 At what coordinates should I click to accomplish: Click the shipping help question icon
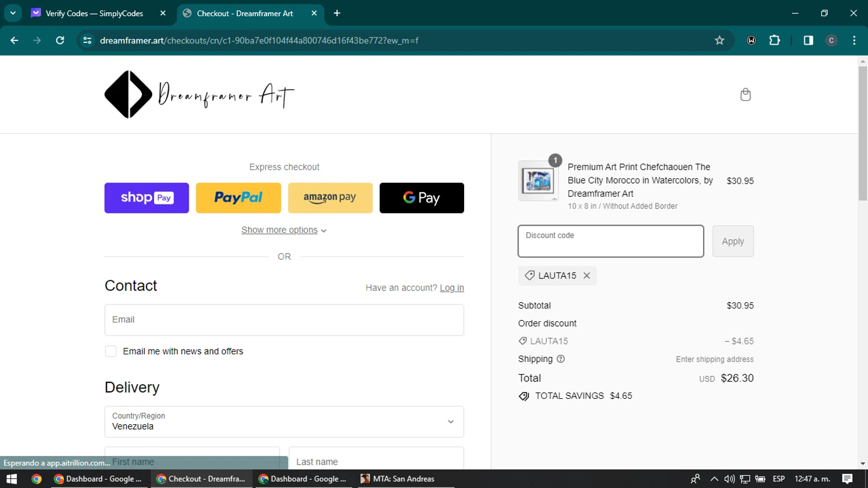pos(561,359)
